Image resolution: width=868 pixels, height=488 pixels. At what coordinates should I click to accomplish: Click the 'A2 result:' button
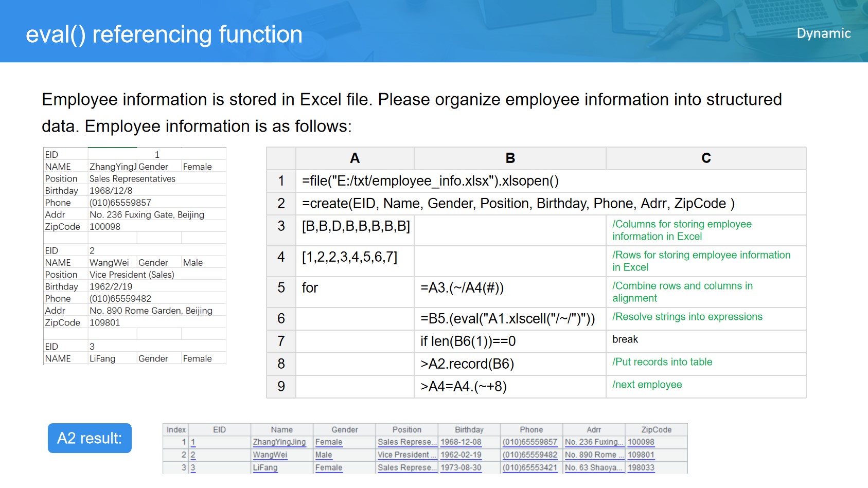pos(90,438)
